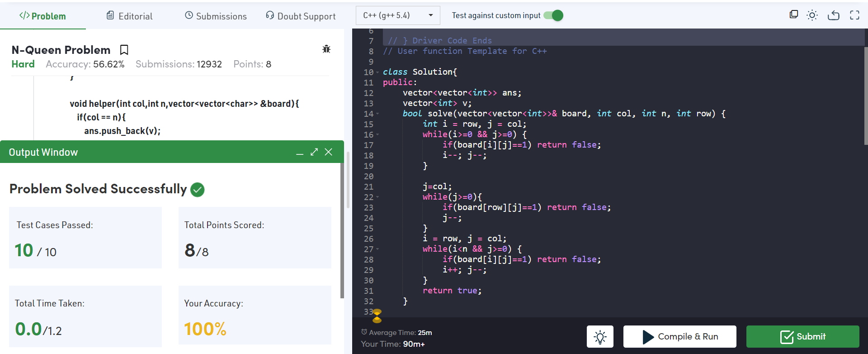Open the C++ language dropdown
Screen dimensions: 868x354
[x=398, y=15]
